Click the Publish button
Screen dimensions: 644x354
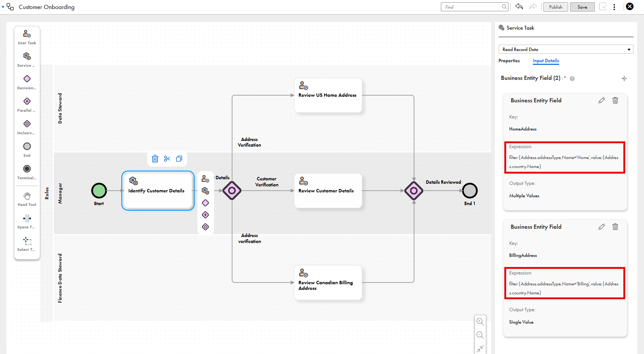tap(556, 7)
